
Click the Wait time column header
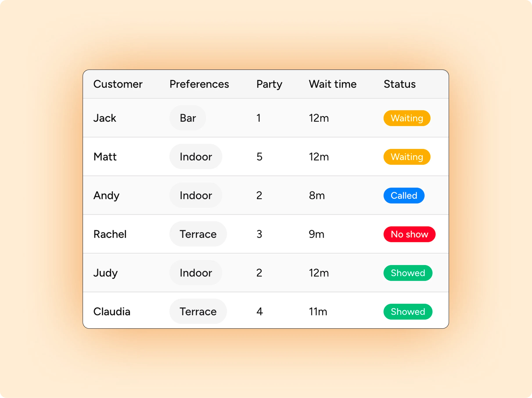coord(333,84)
